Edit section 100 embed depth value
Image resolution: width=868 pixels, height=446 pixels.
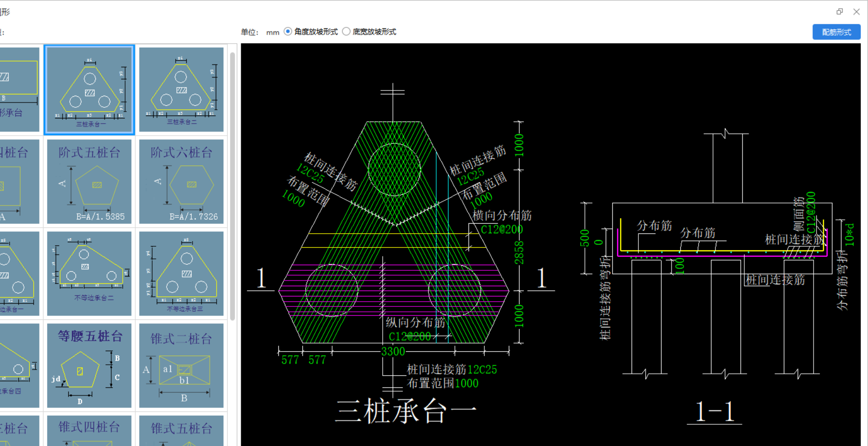[679, 265]
